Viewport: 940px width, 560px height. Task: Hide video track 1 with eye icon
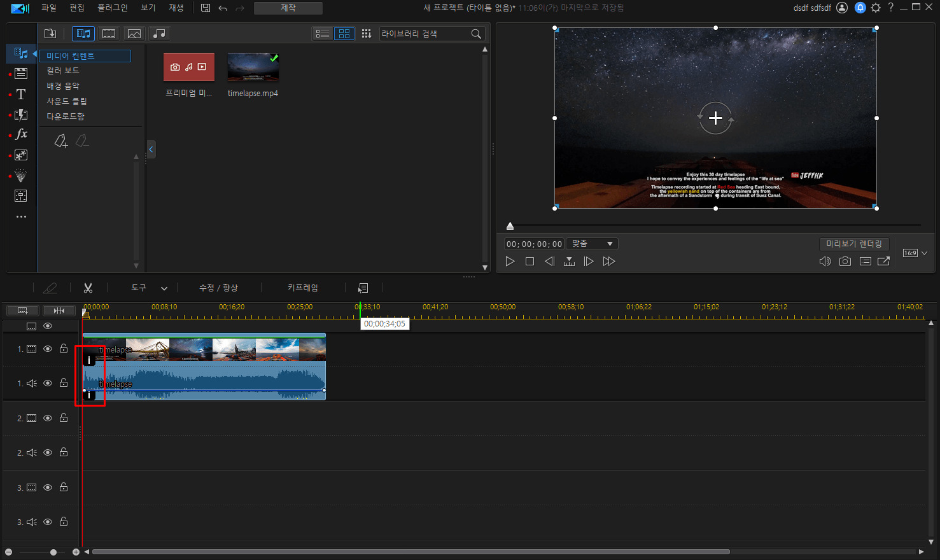[48, 349]
